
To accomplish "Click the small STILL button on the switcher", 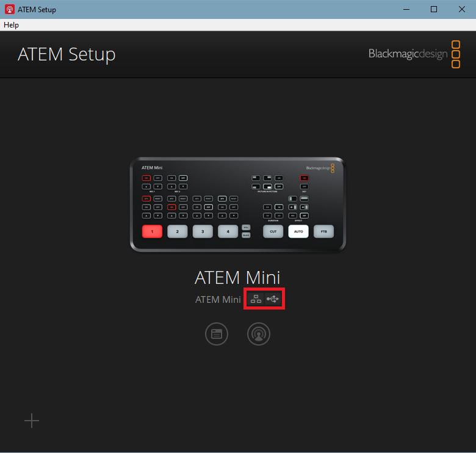I will (x=246, y=227).
